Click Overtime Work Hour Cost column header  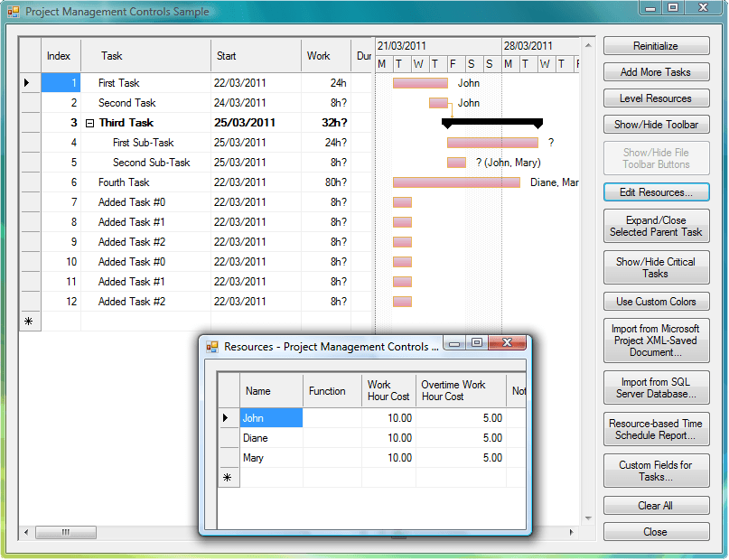461,391
